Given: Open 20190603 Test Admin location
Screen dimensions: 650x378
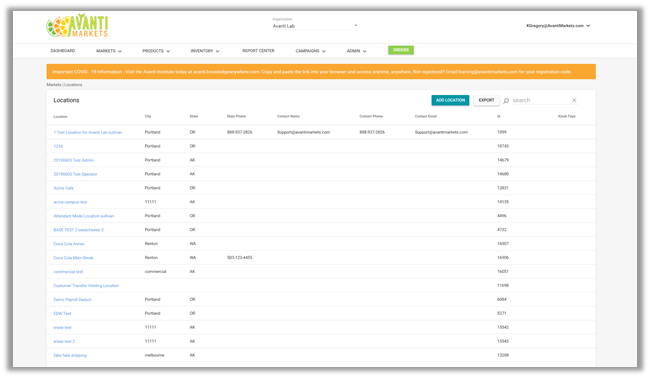Looking at the screenshot, I should pos(73,160).
